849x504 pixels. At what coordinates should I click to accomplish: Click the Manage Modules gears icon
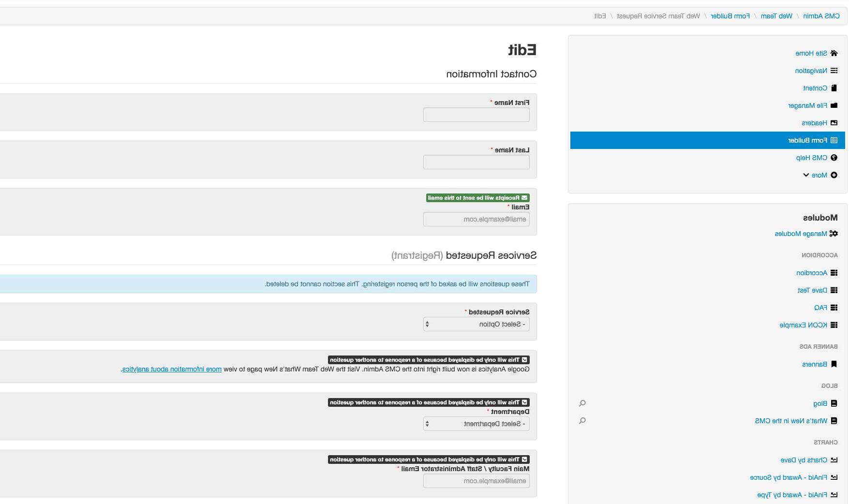click(x=834, y=234)
